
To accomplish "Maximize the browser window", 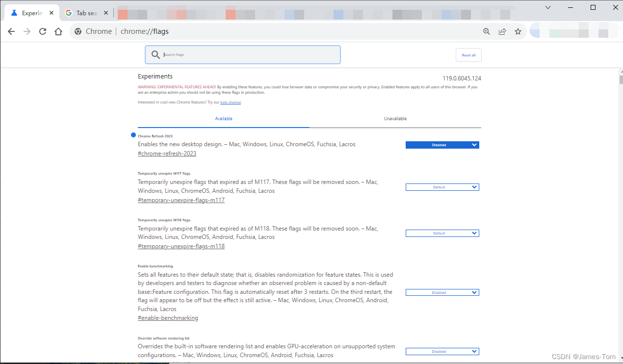I will [x=593, y=7].
